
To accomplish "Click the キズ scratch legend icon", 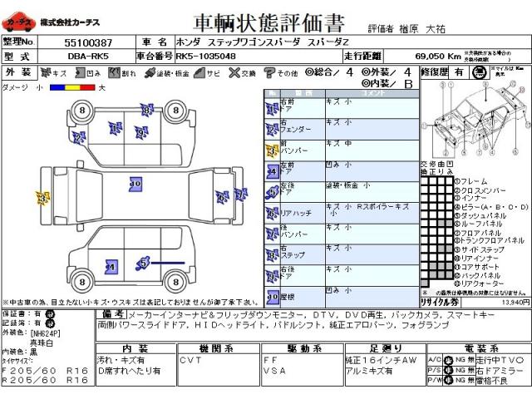I will point(47,73).
